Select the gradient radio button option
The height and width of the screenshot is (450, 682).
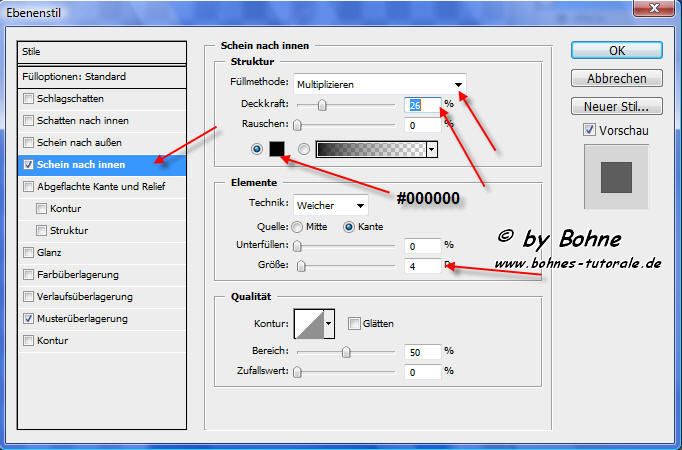(x=304, y=149)
